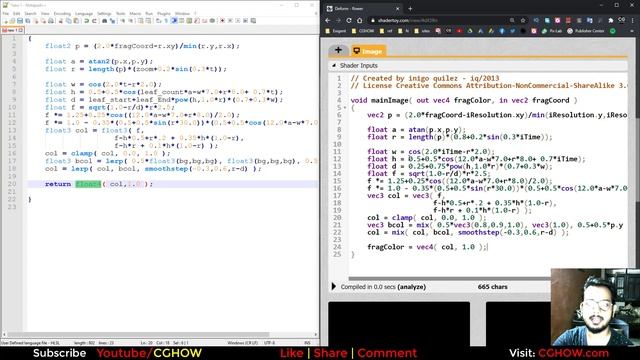Click the New file icon in Notepad++ toolbar

(6, 20)
